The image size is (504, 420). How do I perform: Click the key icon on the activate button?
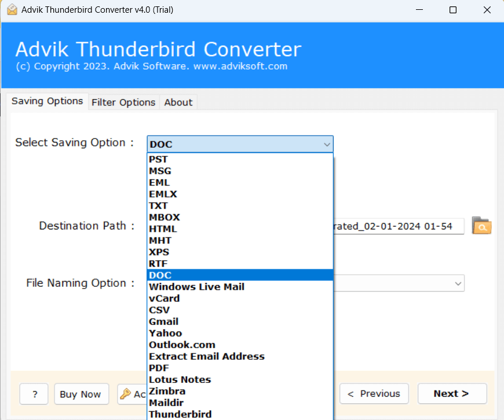pos(125,394)
